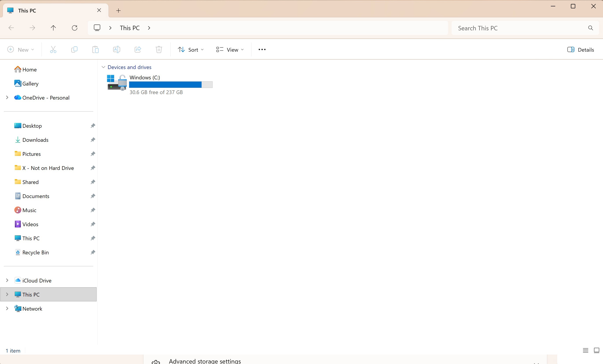Click the Cut scissors icon

tap(53, 50)
